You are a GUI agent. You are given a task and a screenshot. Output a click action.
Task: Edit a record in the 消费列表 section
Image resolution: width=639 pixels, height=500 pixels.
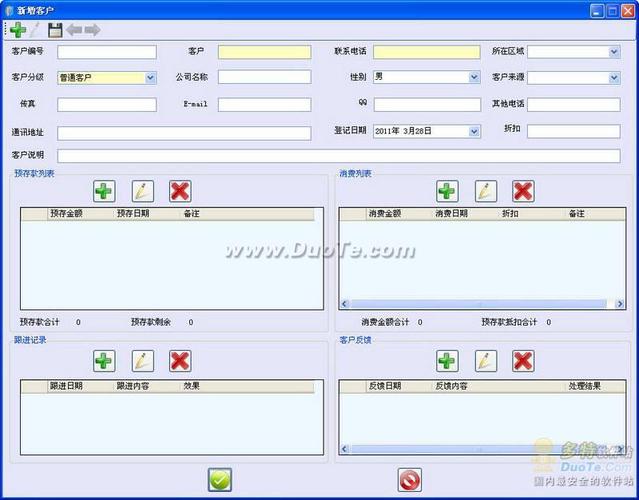(486, 191)
